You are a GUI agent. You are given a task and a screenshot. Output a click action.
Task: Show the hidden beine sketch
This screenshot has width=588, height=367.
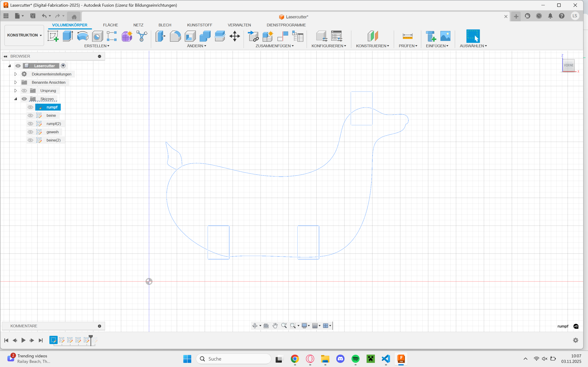tap(30, 116)
